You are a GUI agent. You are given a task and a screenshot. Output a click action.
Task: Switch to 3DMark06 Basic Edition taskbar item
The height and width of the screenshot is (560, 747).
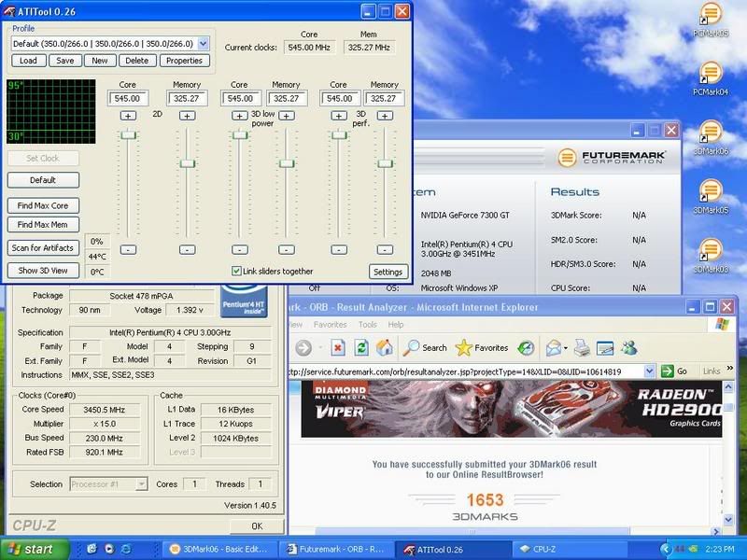[218, 549]
